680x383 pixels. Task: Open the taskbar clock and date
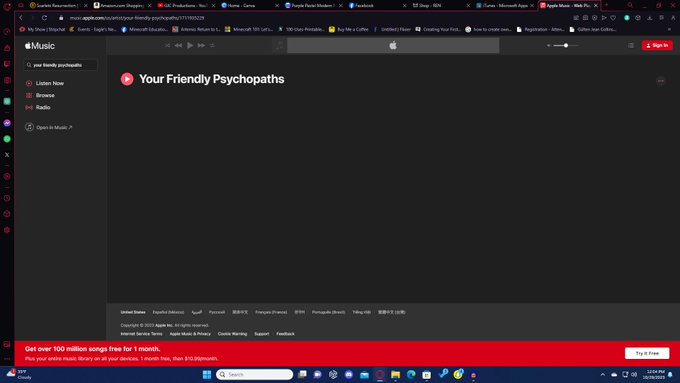click(x=655, y=374)
